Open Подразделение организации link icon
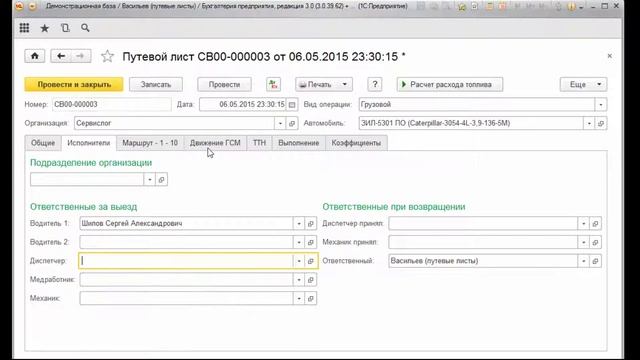Screen dimensions: 640x360 [x=161, y=180]
